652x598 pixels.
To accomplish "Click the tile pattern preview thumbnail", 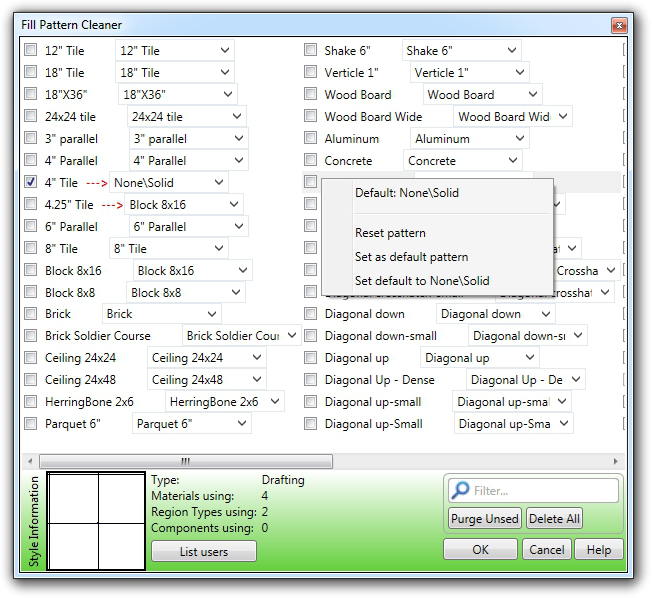I will click(x=96, y=521).
